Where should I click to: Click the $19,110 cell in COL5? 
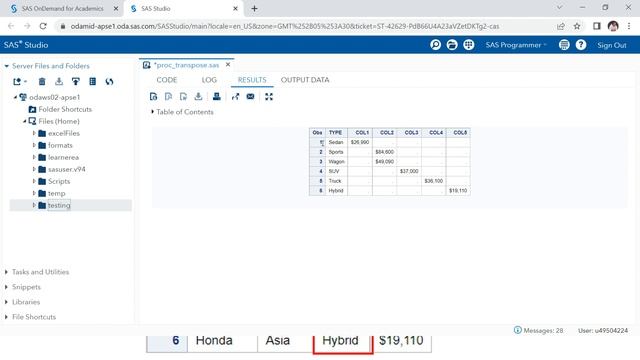point(458,191)
